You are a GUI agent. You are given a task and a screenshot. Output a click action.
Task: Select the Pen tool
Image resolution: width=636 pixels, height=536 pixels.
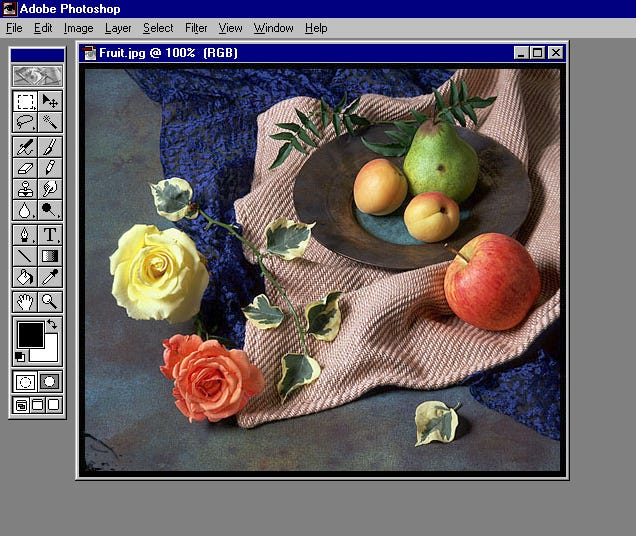[25, 235]
